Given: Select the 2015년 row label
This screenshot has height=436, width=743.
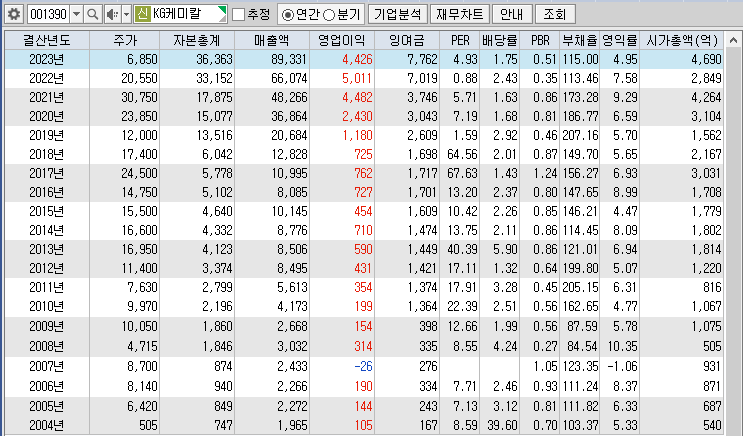Looking at the screenshot, I should click(46, 211).
